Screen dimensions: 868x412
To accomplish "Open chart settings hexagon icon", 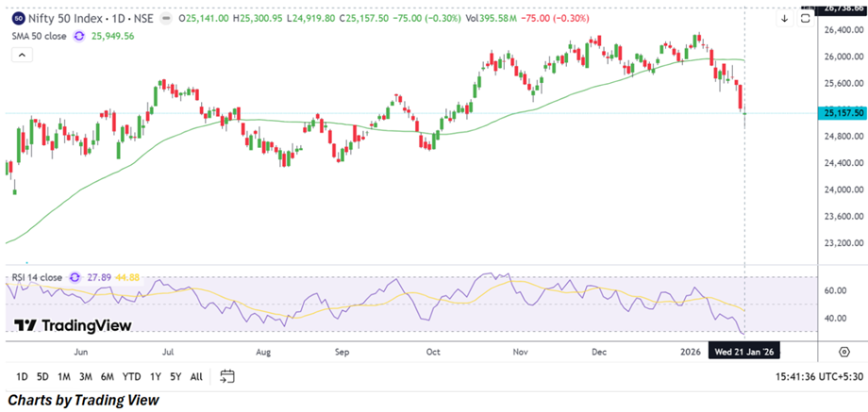I will (x=843, y=351).
